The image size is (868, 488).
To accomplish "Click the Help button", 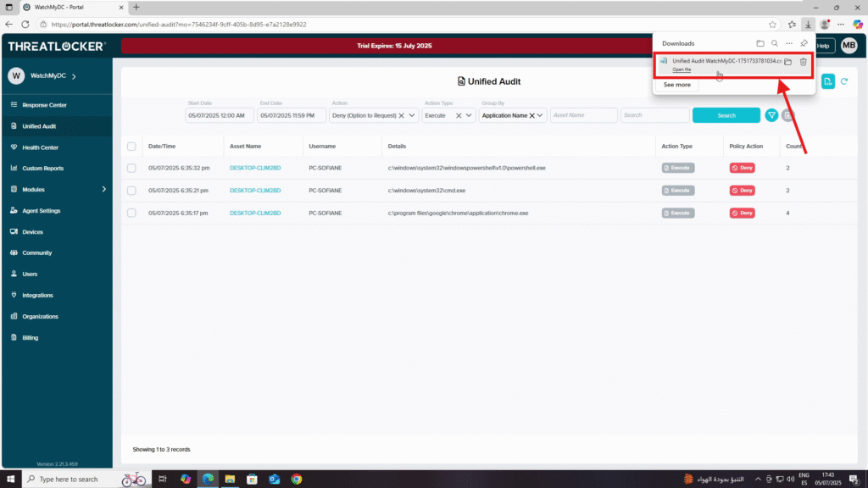I will click(x=824, y=46).
